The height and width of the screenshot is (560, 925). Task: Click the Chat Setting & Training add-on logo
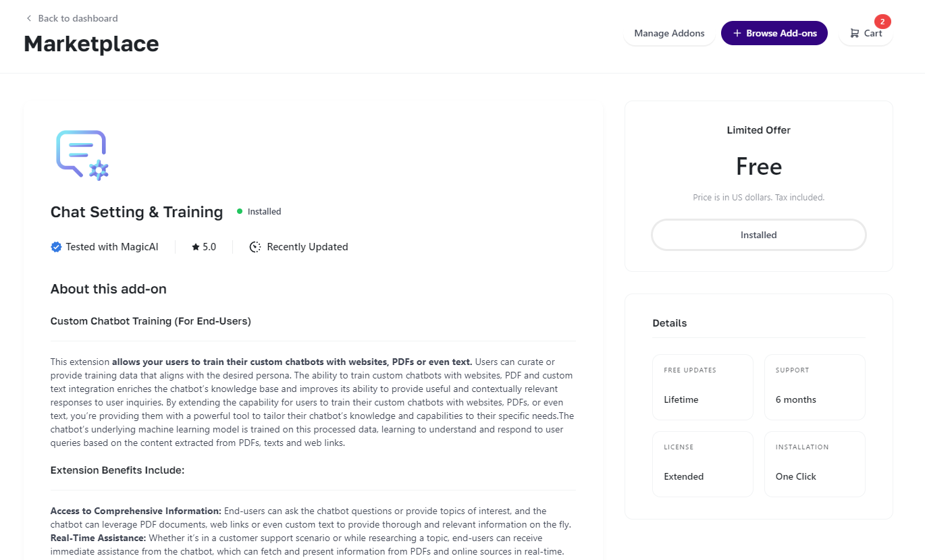(x=82, y=155)
